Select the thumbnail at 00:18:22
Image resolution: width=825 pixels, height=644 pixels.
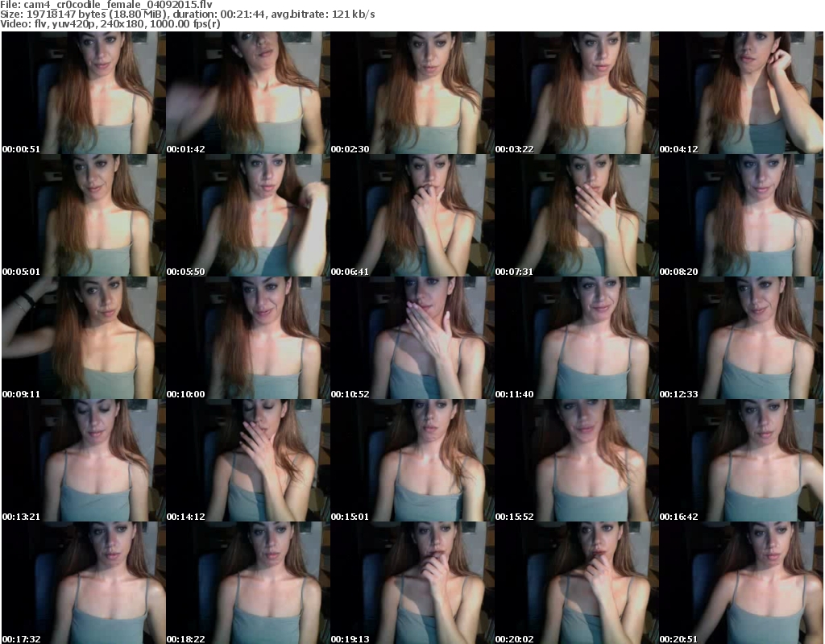pos(248,583)
